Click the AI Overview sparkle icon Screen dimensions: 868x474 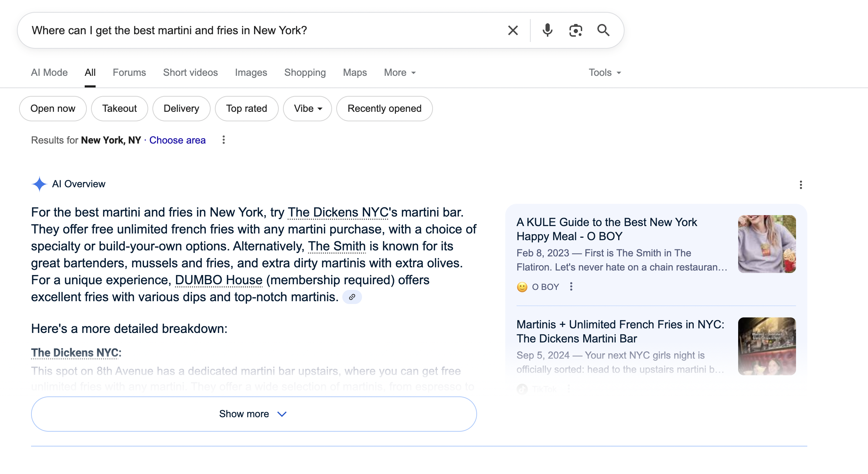[39, 184]
